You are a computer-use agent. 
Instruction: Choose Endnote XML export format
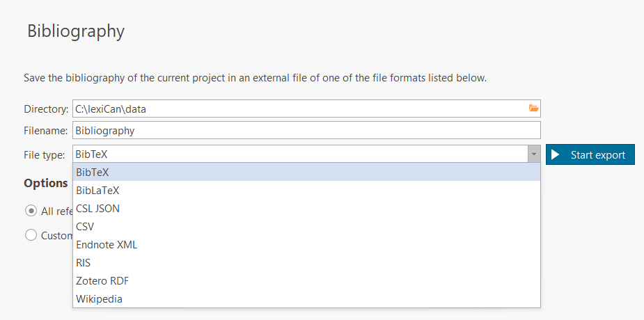107,244
